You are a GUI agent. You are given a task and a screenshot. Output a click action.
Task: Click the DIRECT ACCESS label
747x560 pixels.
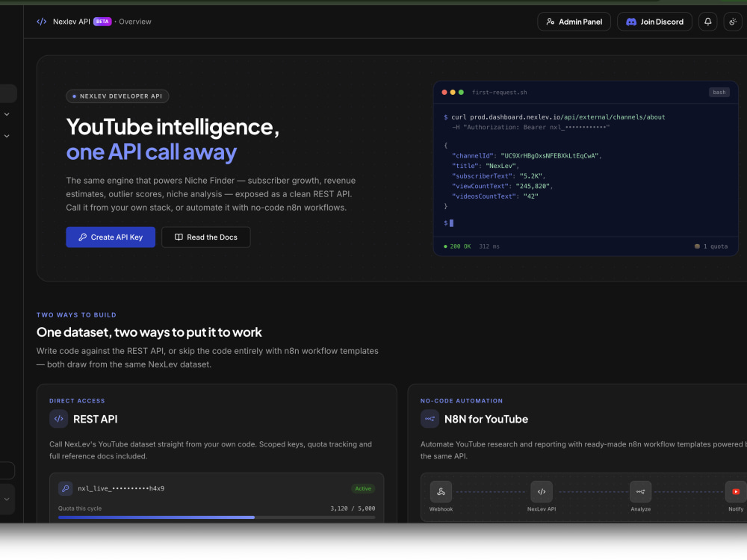coord(77,401)
